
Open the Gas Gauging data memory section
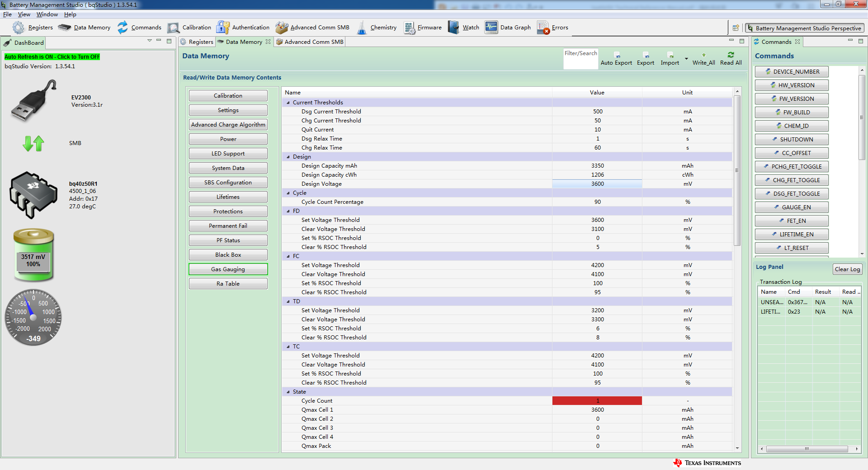pos(228,269)
